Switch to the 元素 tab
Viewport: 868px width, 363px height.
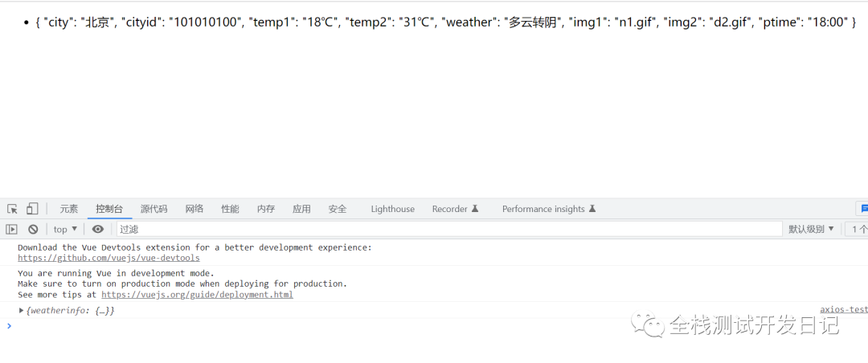(x=69, y=209)
